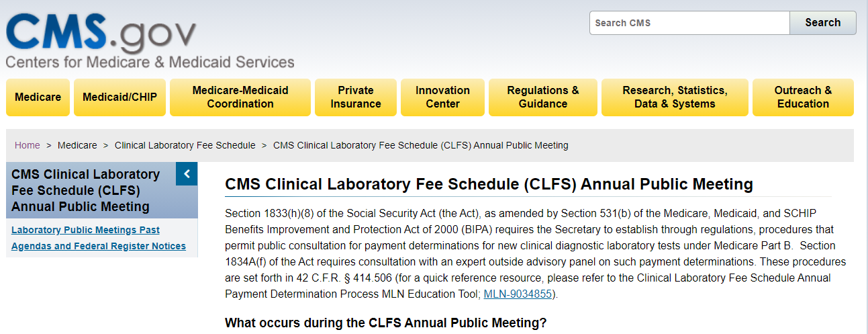Click the current page breadcrumb text

pyautogui.click(x=421, y=145)
